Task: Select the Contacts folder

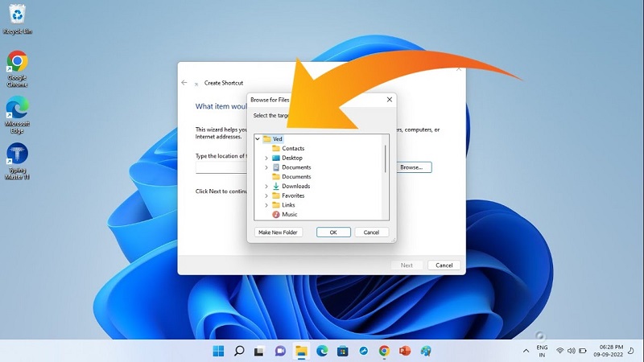Action: click(288, 149)
